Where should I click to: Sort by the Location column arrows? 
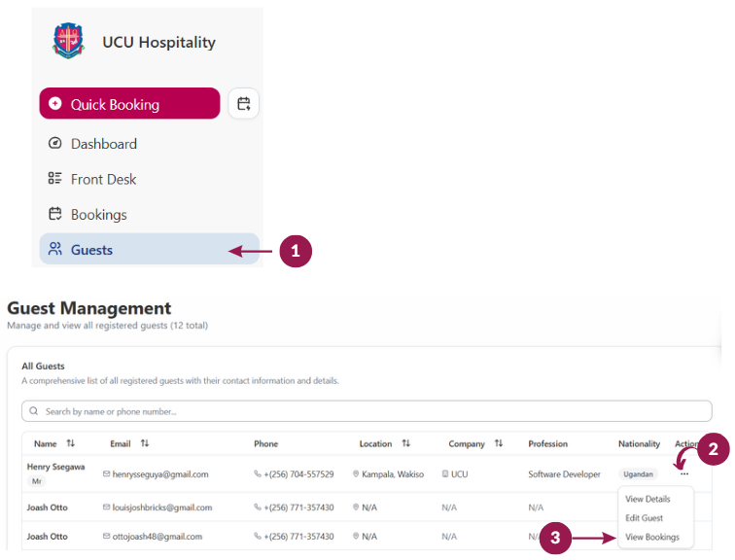tap(406, 443)
